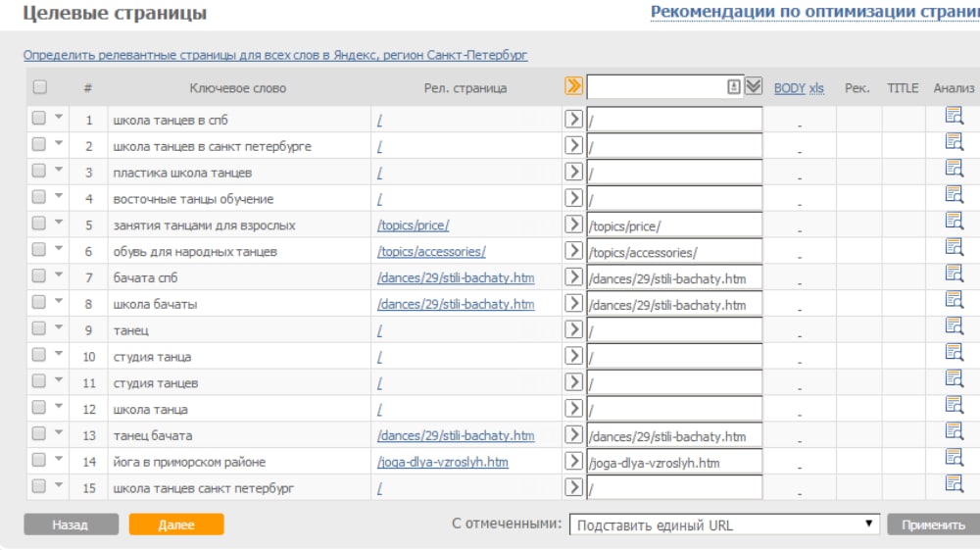Screen dimensions: 980x550
Task: Open /topics/accessories/ relevant page link
Action: pos(431,252)
